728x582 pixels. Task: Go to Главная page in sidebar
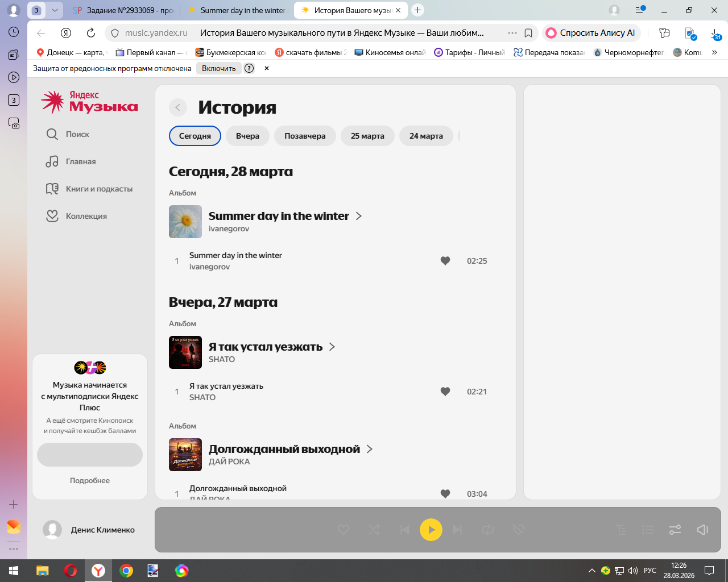[71, 161]
